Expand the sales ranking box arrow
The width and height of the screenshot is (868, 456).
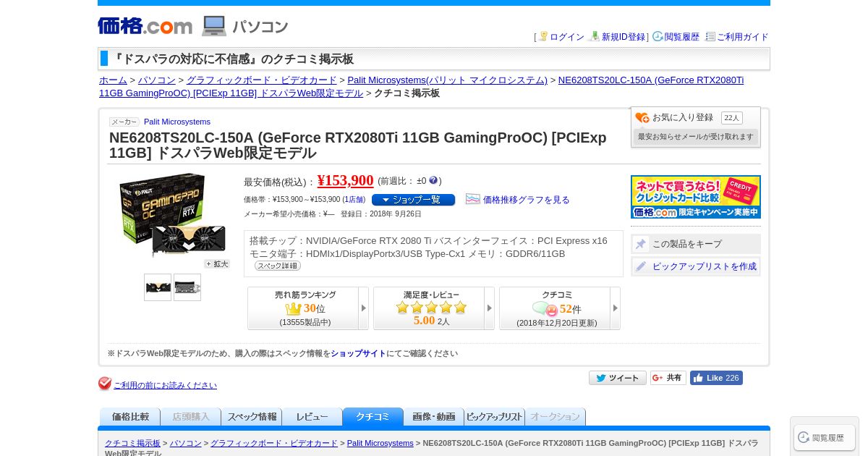tap(363, 308)
